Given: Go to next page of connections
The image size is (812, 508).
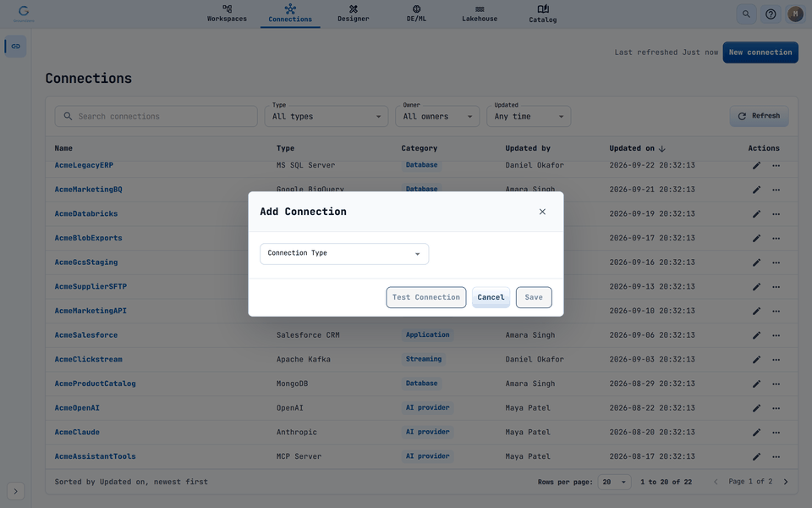Looking at the screenshot, I should (786, 482).
